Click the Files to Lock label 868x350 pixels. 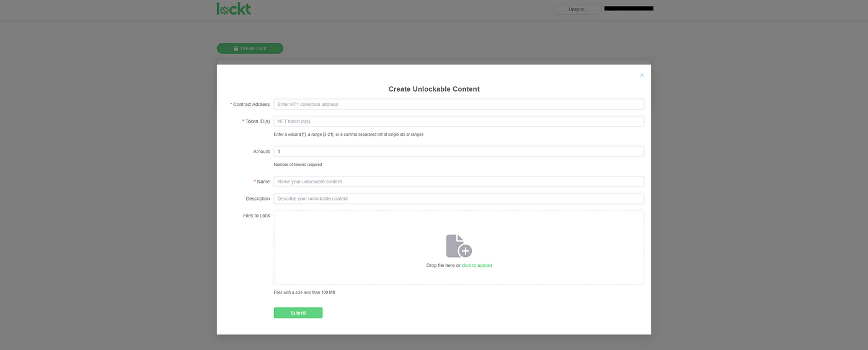coord(256,216)
